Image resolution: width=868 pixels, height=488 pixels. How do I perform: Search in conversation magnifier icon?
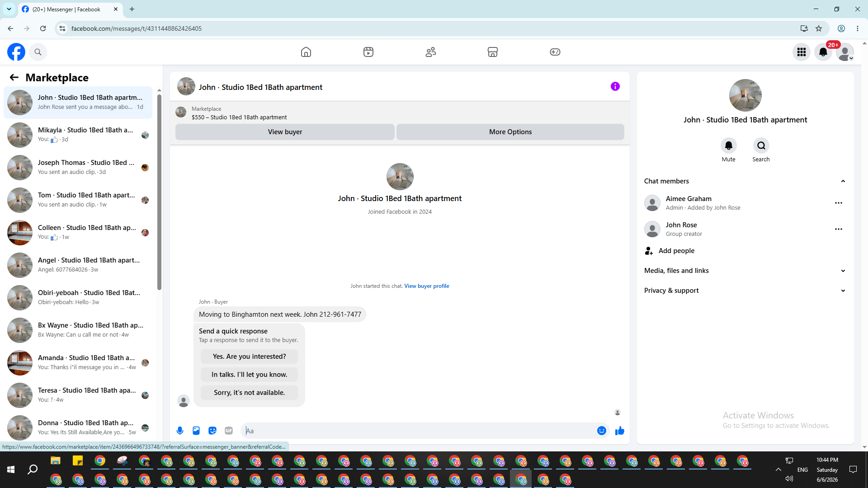pos(761,145)
